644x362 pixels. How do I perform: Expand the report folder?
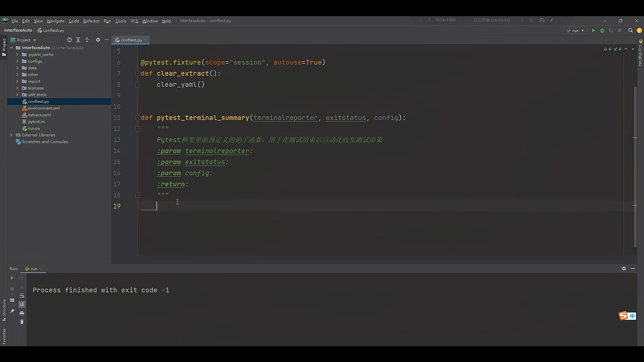(17, 81)
